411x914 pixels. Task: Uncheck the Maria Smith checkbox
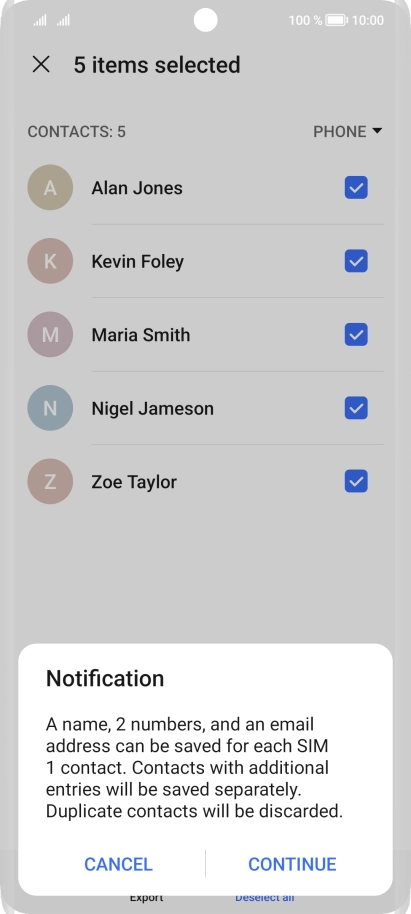[x=356, y=335]
